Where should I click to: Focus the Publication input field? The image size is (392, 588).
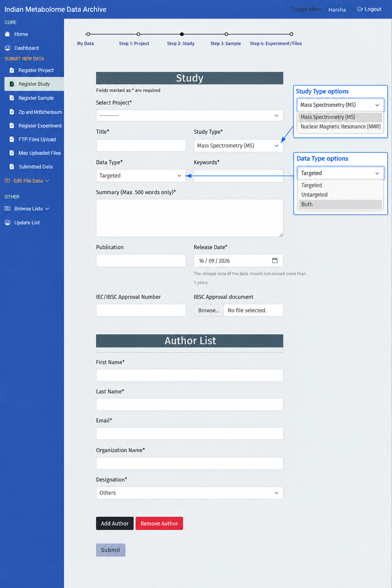coord(141,261)
